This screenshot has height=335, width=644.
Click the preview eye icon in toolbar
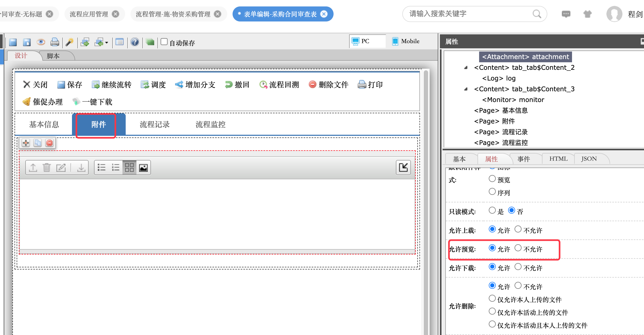click(x=41, y=42)
